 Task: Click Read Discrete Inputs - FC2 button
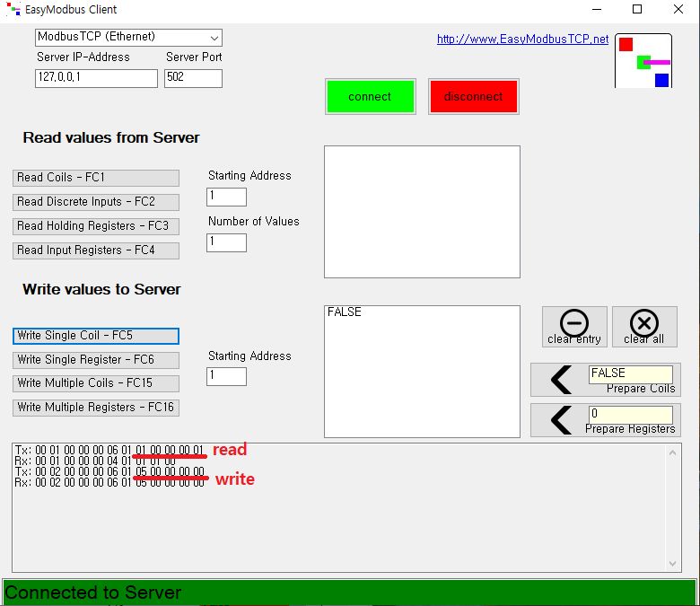coord(96,202)
